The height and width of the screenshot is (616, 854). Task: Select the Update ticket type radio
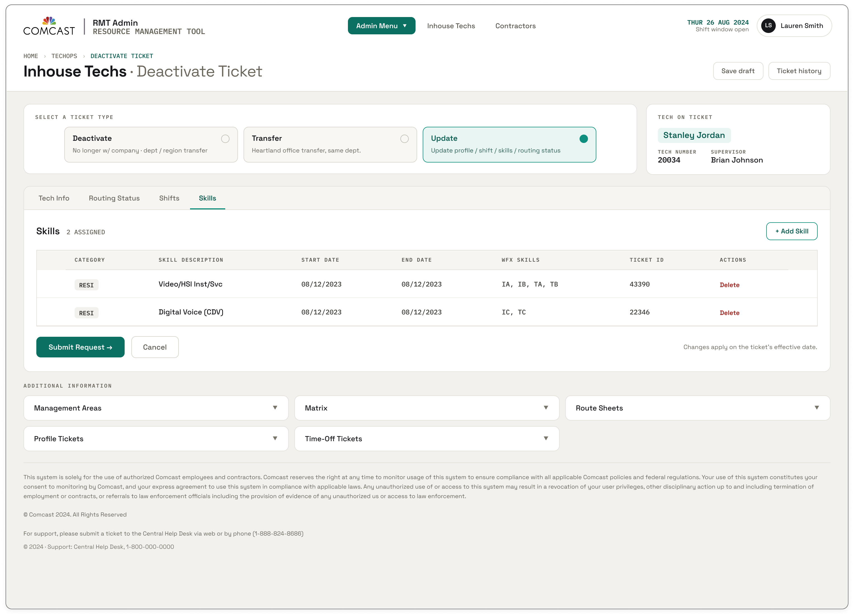tap(584, 139)
